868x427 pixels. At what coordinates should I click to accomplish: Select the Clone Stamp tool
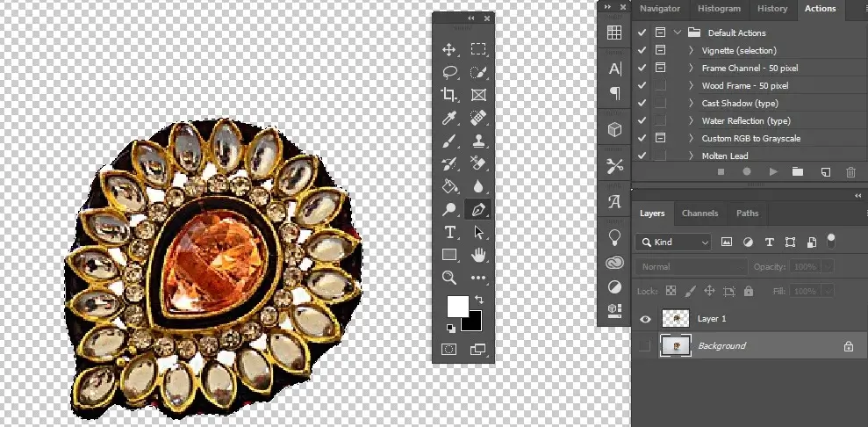click(x=478, y=141)
